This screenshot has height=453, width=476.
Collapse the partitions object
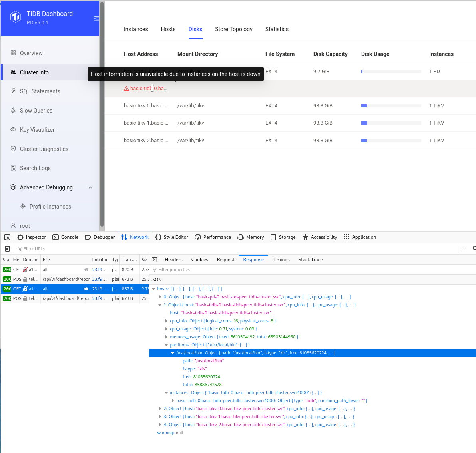point(166,345)
